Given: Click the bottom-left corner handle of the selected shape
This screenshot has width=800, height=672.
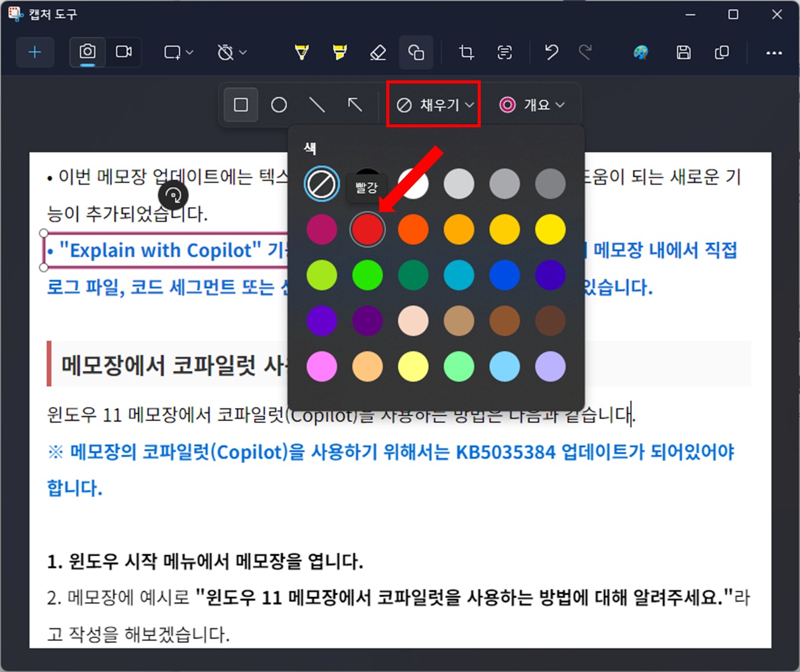Looking at the screenshot, I should (44, 267).
